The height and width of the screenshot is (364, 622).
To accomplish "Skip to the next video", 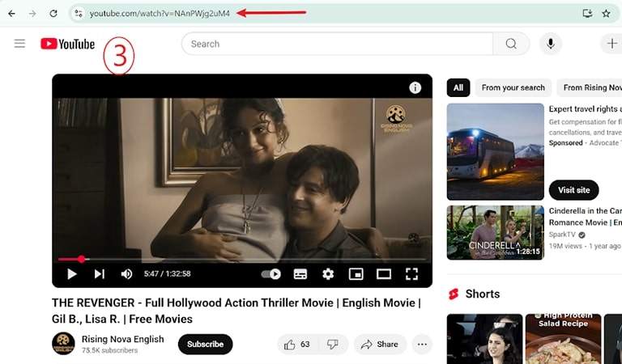I will [99, 273].
